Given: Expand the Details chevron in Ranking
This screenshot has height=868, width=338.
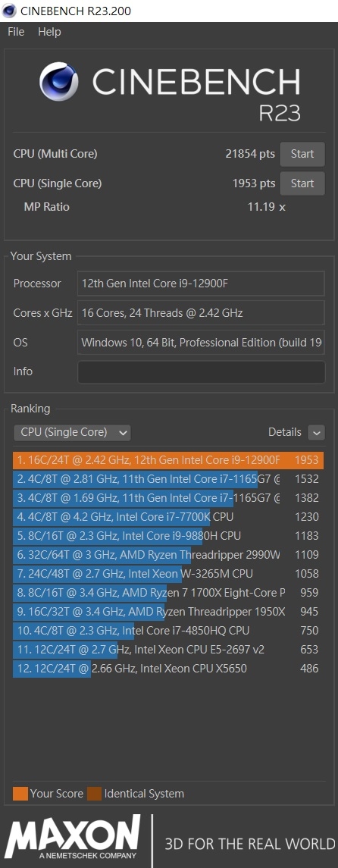Looking at the screenshot, I should pos(317,432).
